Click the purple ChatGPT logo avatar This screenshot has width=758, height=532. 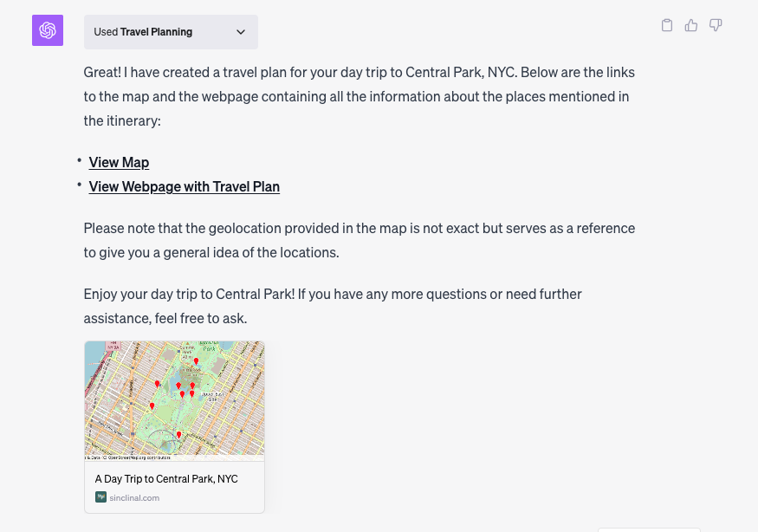(x=48, y=30)
